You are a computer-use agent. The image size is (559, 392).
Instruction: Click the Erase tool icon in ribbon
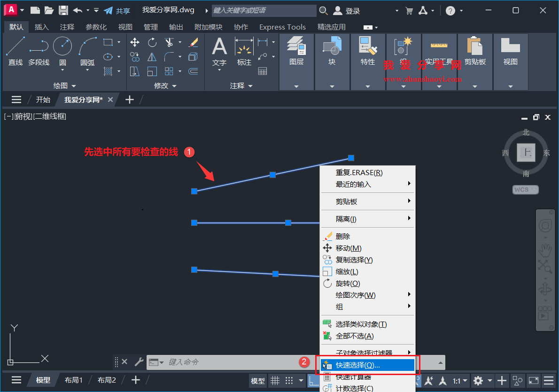(x=193, y=42)
